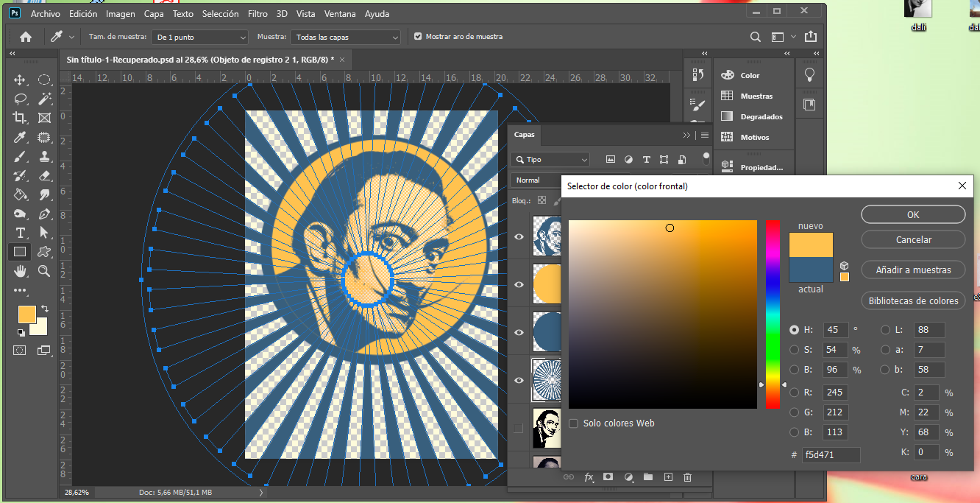
Task: Select the Crop tool
Action: coord(21,117)
